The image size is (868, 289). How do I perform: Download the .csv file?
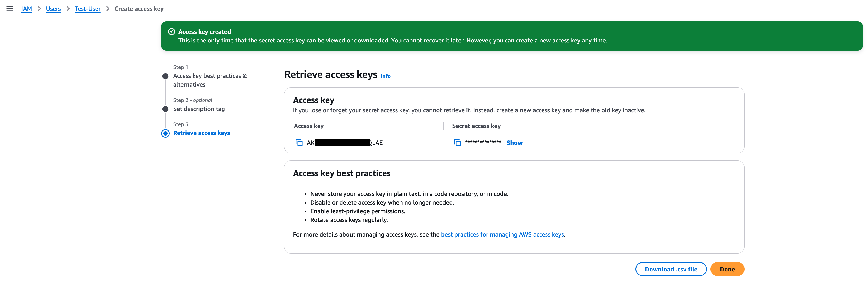[x=671, y=269]
